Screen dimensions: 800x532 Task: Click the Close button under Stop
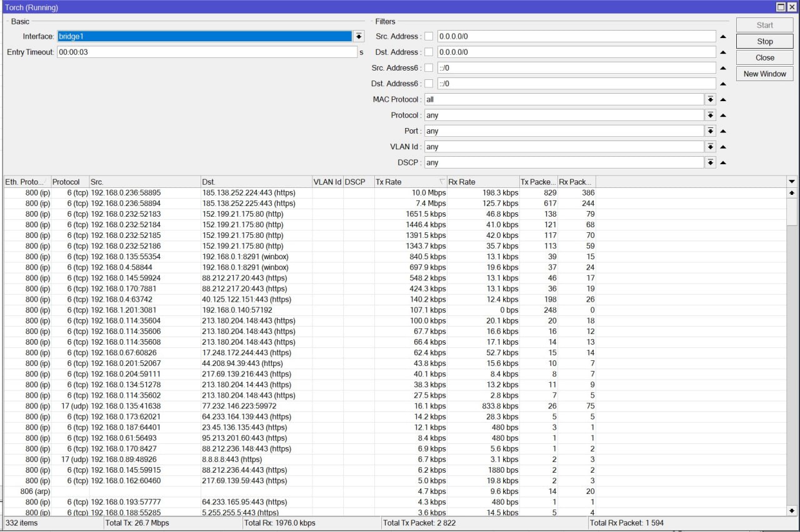[765, 57]
